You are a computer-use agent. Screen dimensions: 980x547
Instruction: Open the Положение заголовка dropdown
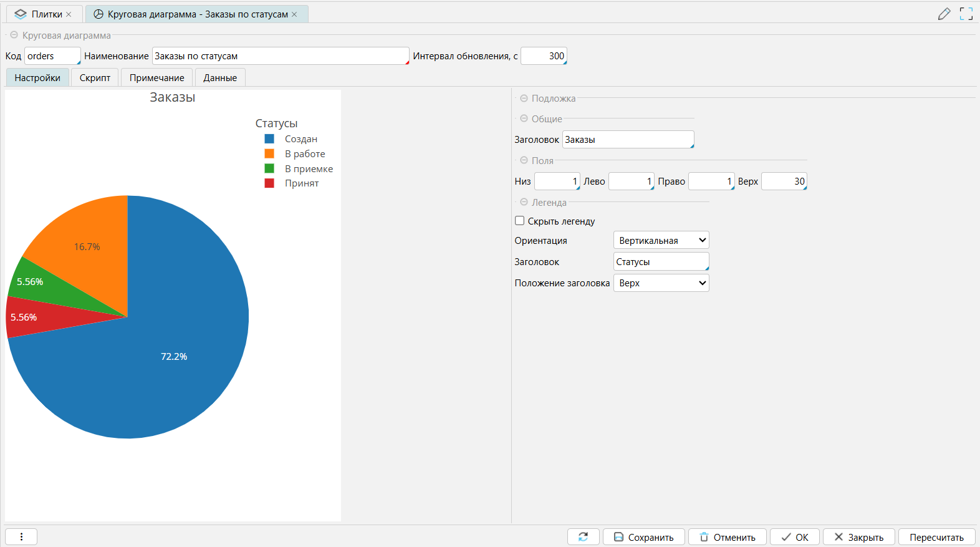coord(661,283)
